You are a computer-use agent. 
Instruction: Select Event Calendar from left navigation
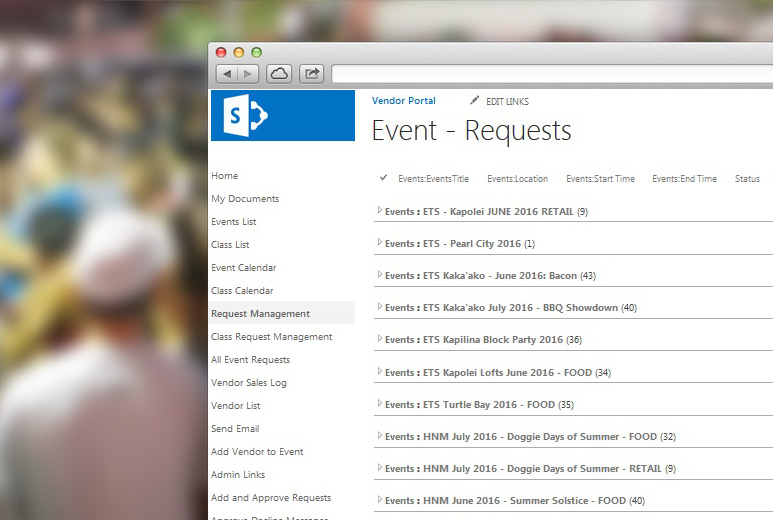pos(243,268)
